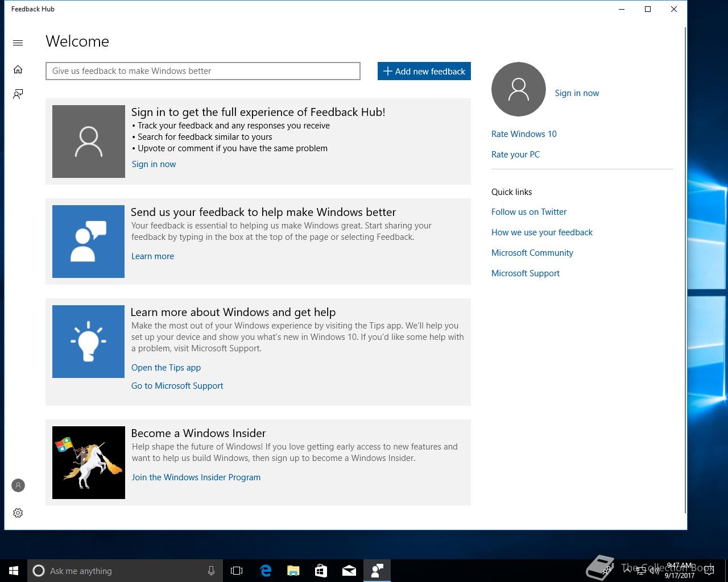Open Microsoft Community quick link
Viewport: 728px width, 582px height.
(532, 253)
